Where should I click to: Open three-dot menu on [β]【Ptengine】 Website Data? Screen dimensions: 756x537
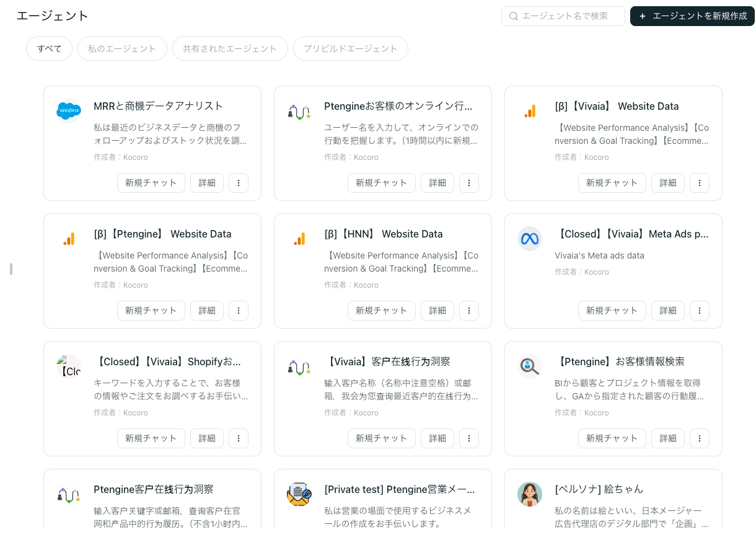[239, 311]
